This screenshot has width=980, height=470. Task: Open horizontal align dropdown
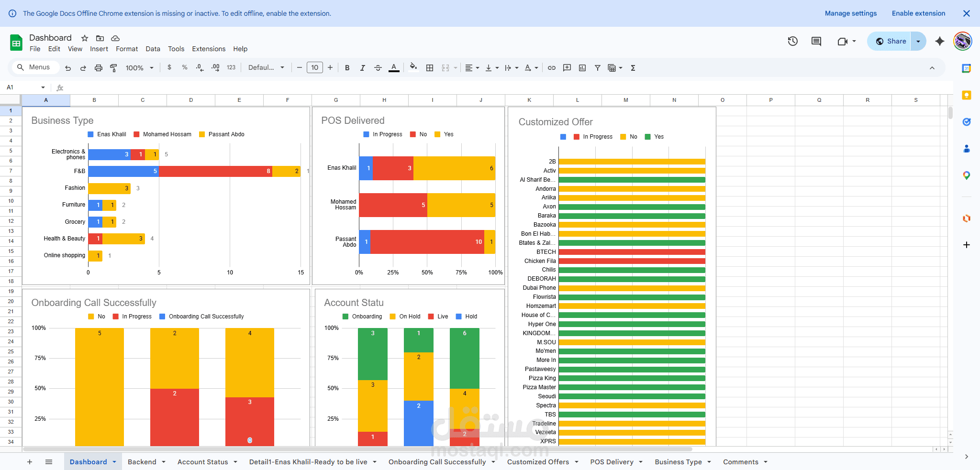point(472,68)
